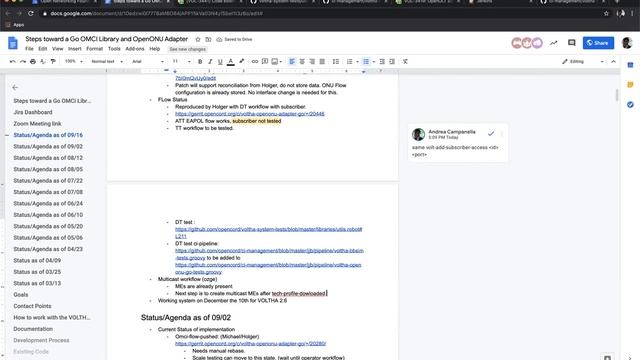Go to outline item Zoom Meeting link
The height and width of the screenshot is (360, 640).
[x=37, y=124]
